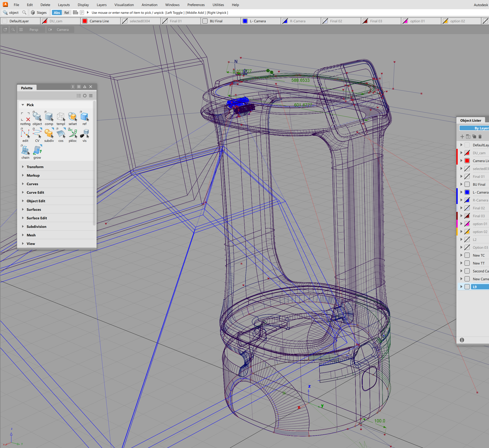This screenshot has height=448, width=489.
Task: Delete layer using trash icon
Action: [x=480, y=137]
